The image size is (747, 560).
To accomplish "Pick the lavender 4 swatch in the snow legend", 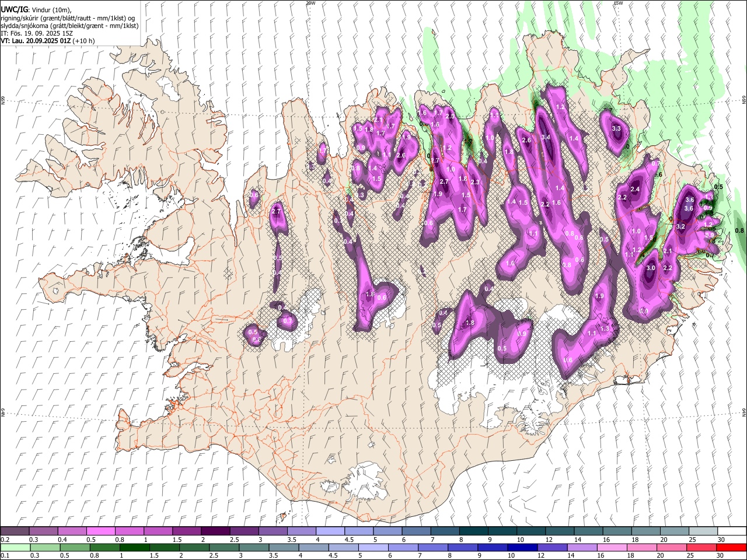I will point(329,531).
